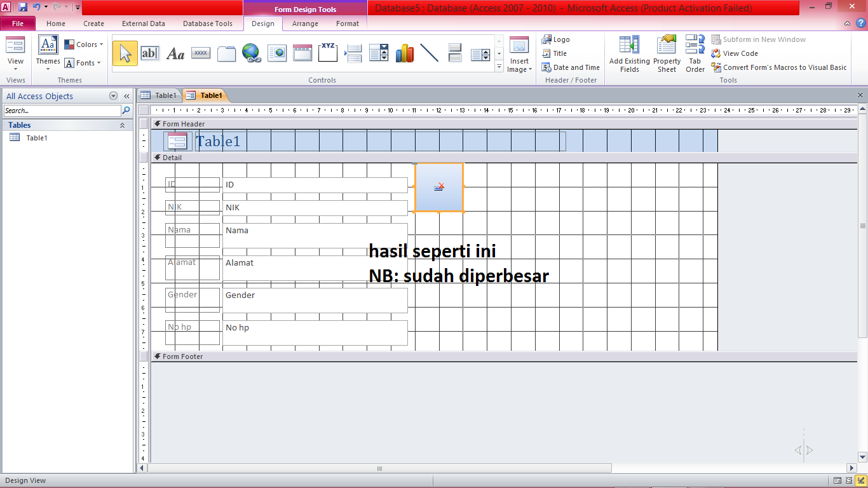This screenshot has width=868, height=488.
Task: Expand the Themes gallery
Action: pyautogui.click(x=48, y=53)
